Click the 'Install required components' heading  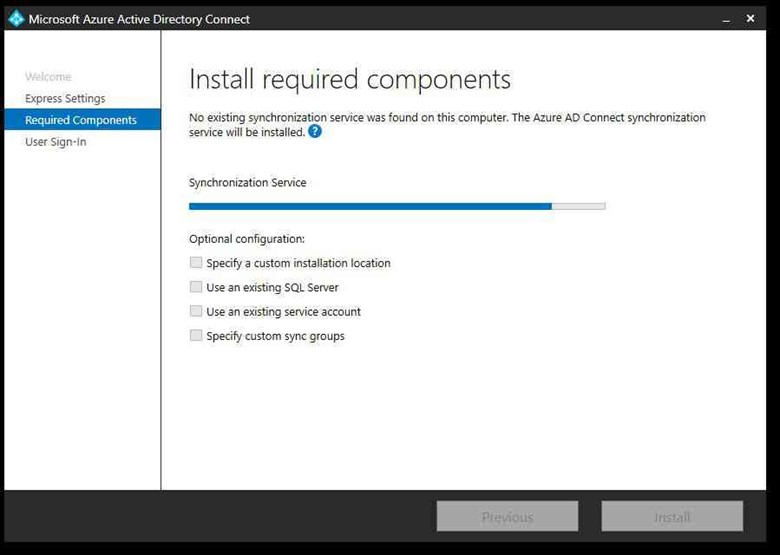coord(350,80)
